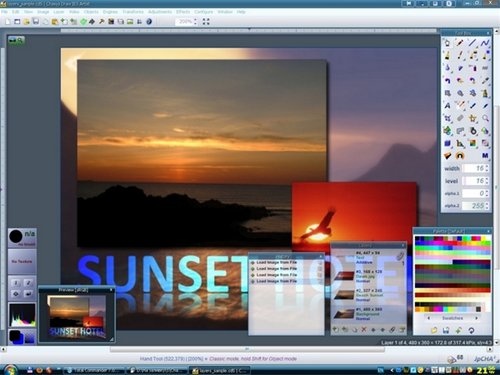
Task: Increase the 200% zoom stepper
Action: pyautogui.click(x=195, y=20)
